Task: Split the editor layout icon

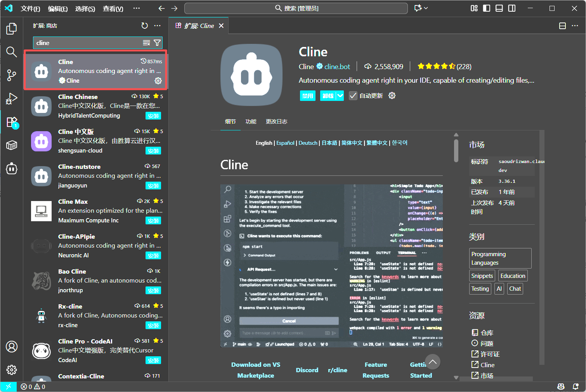Action: (562, 26)
